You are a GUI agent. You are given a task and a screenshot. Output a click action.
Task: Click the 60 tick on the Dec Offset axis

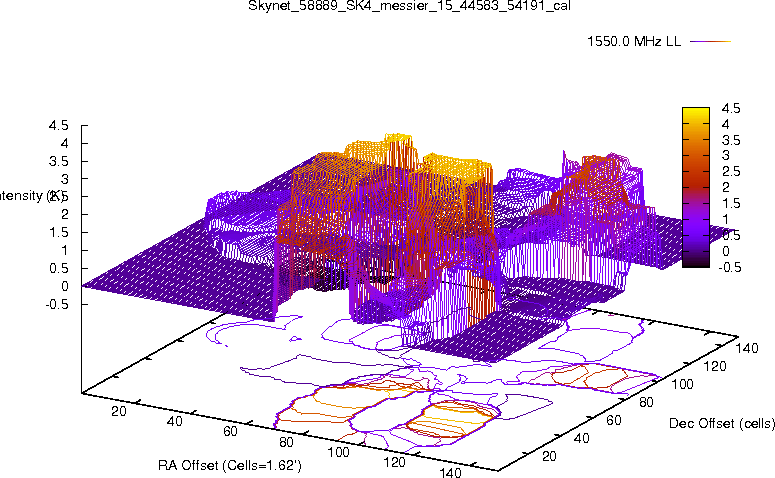click(x=613, y=420)
